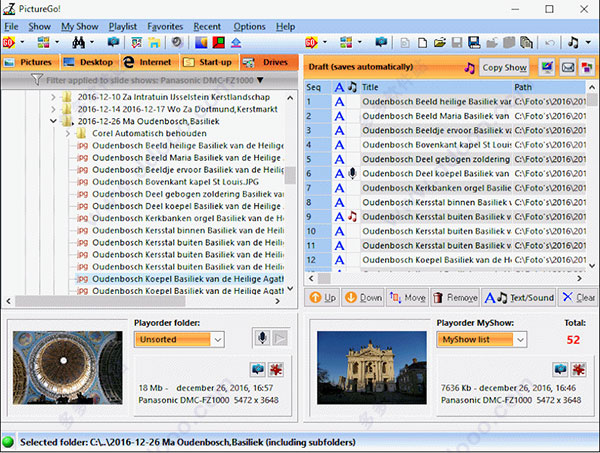Click the Copy Show button

click(504, 68)
